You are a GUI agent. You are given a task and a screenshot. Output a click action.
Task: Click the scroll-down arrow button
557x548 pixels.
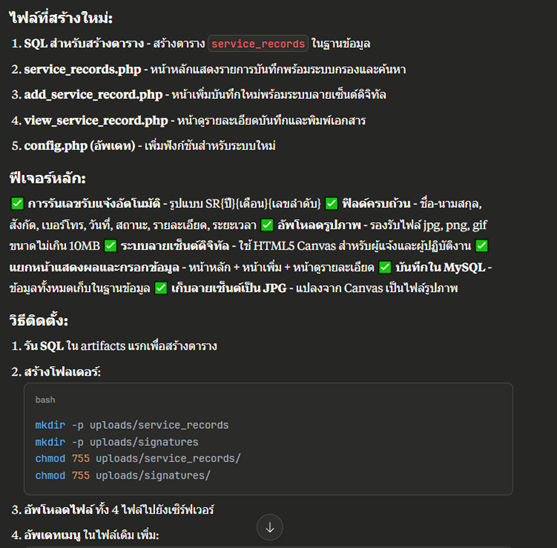point(270,527)
